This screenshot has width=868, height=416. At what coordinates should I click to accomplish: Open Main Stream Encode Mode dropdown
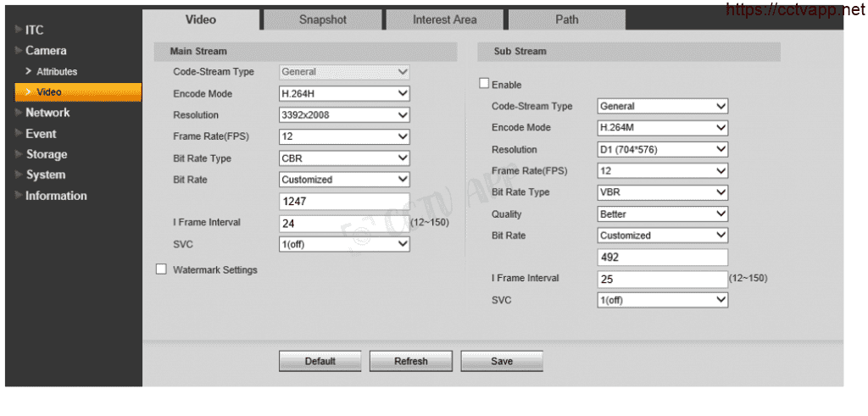[344, 94]
